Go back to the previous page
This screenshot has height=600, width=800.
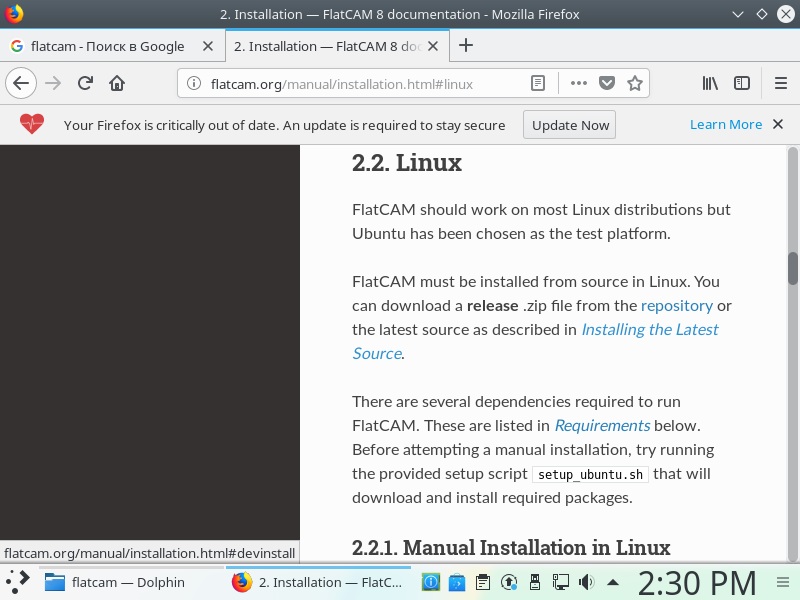coord(21,83)
